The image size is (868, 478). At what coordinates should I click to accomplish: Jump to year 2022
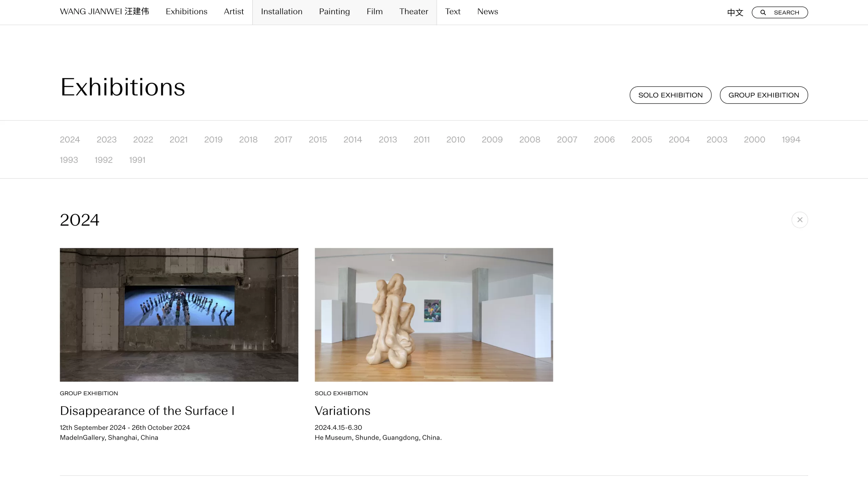[x=143, y=139]
